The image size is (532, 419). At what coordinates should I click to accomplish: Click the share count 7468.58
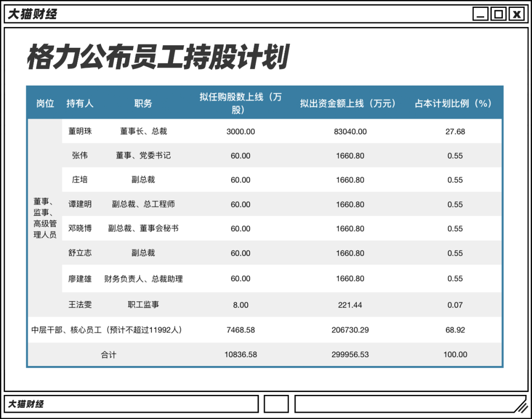[240, 330]
